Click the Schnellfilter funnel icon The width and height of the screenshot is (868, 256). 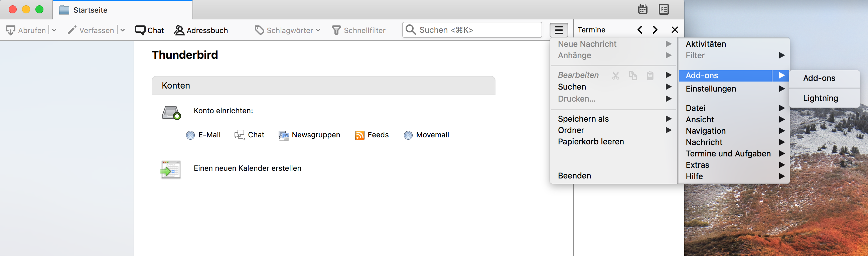[x=336, y=30]
